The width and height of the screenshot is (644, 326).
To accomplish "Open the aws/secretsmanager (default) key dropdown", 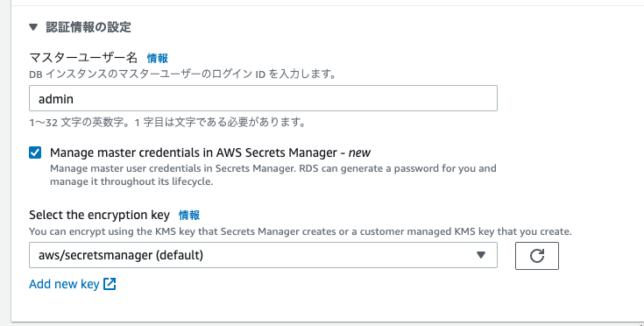I will click(263, 255).
